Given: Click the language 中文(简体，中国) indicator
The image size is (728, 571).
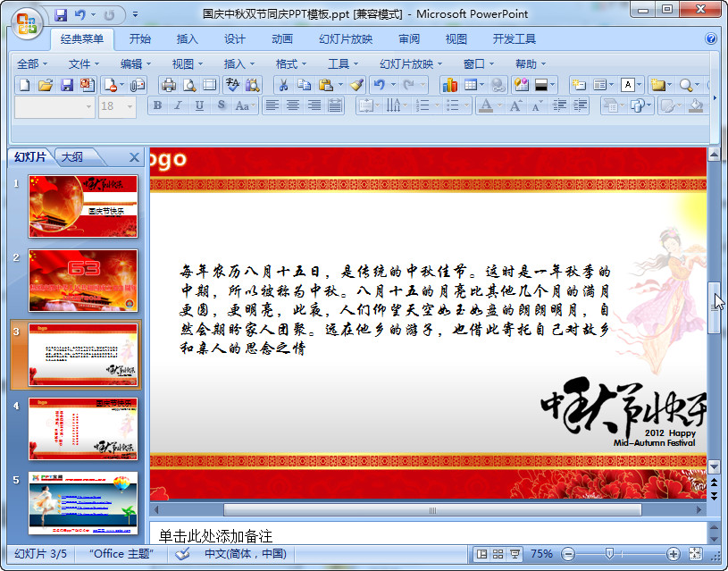Looking at the screenshot, I should pyautogui.click(x=245, y=553).
